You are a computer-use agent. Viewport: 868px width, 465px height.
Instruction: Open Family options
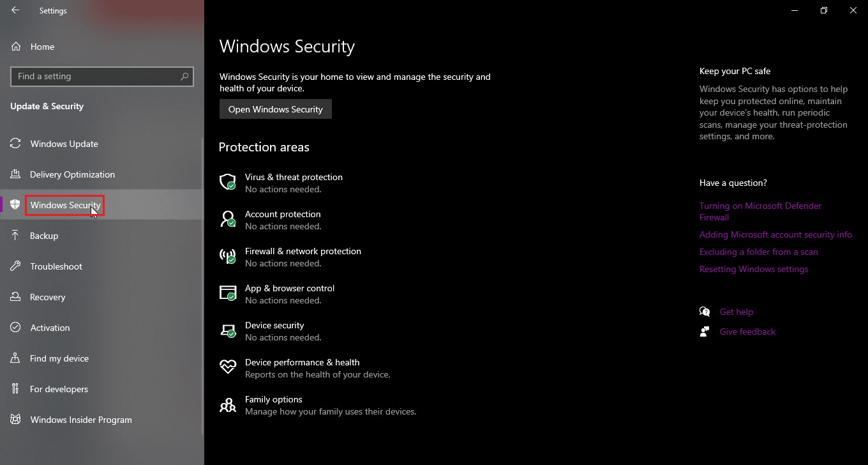(x=273, y=399)
